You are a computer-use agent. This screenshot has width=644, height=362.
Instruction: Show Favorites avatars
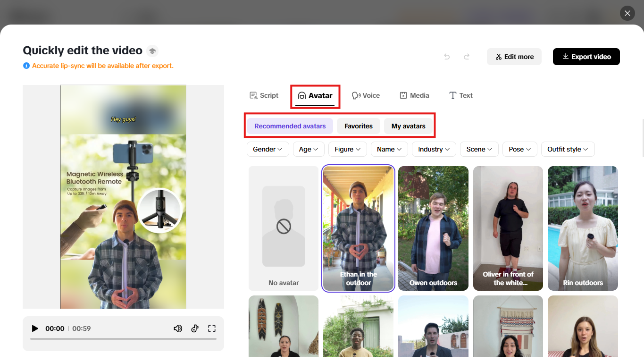(359, 126)
